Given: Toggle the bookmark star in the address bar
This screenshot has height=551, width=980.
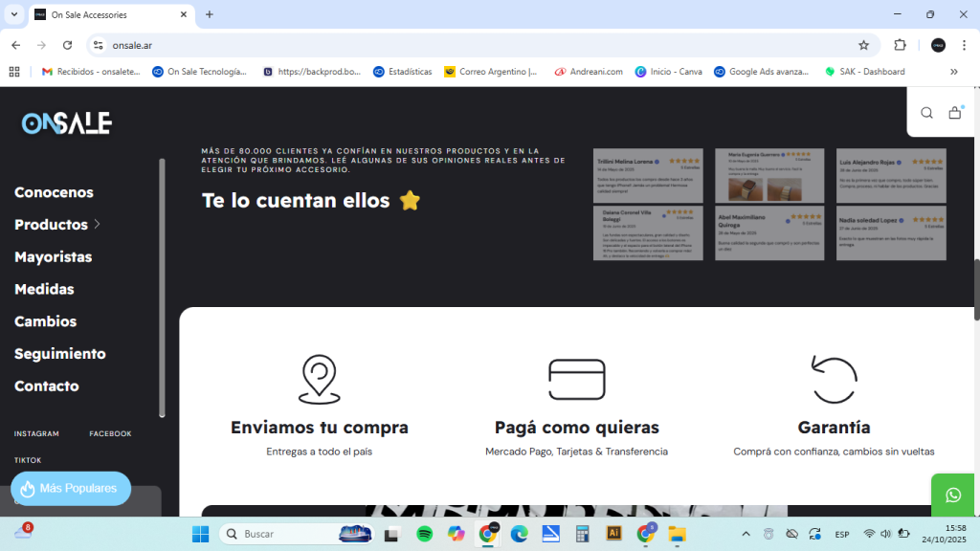Looking at the screenshot, I should click(863, 45).
